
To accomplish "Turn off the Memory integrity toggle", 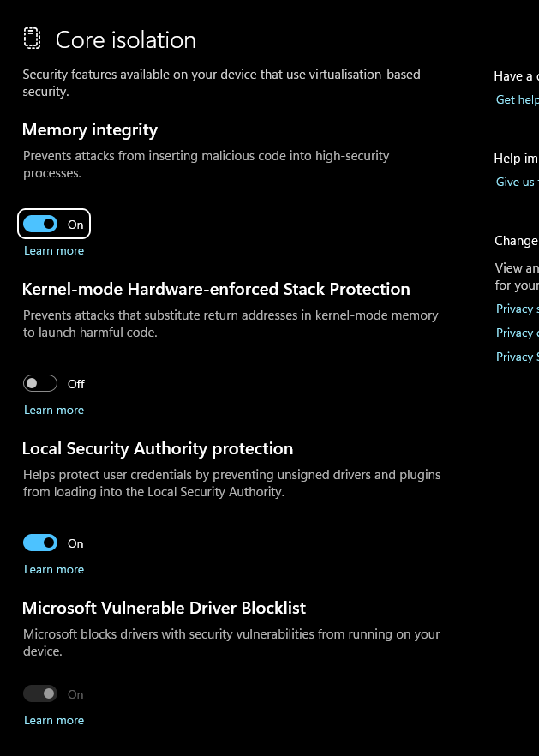I will tap(40, 225).
